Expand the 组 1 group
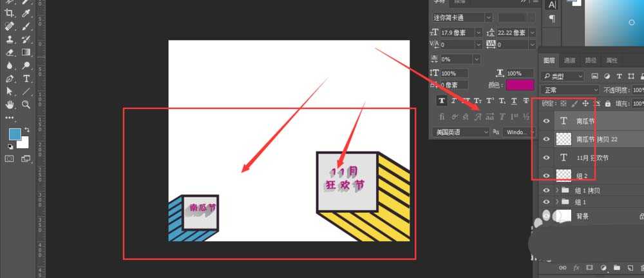The image size is (644, 278). (x=557, y=202)
